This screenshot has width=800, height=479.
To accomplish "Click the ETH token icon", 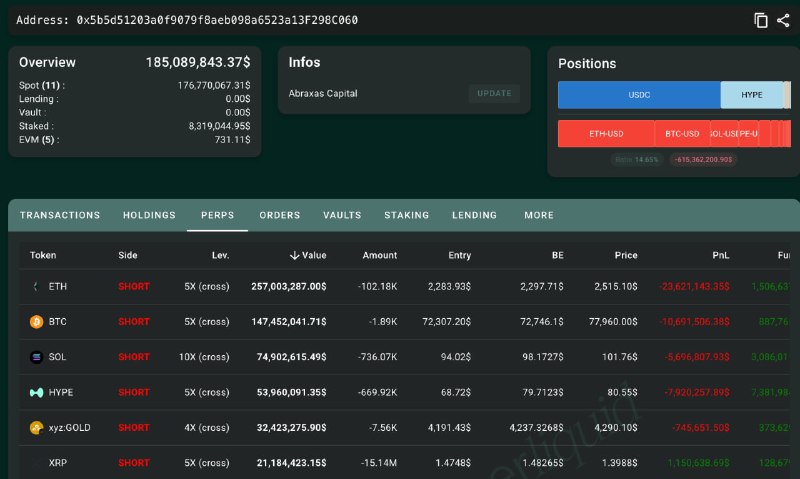I will coord(36,287).
